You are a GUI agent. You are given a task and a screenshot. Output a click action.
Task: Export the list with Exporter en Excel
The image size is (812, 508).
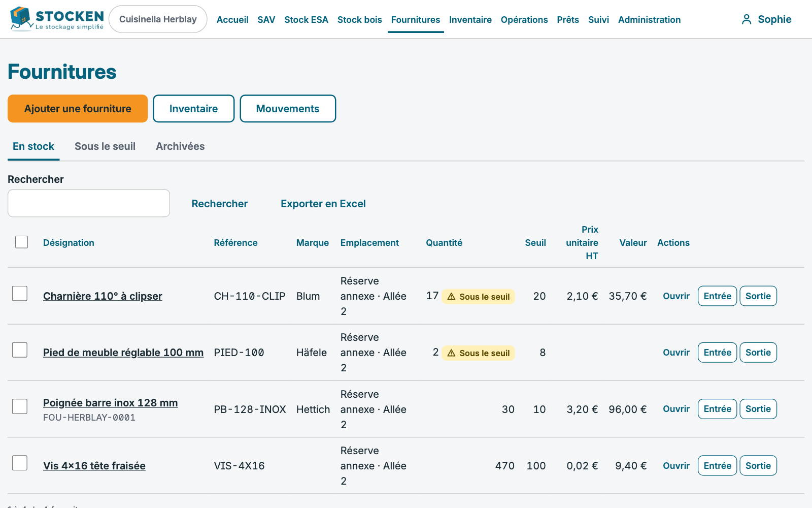[323, 204]
